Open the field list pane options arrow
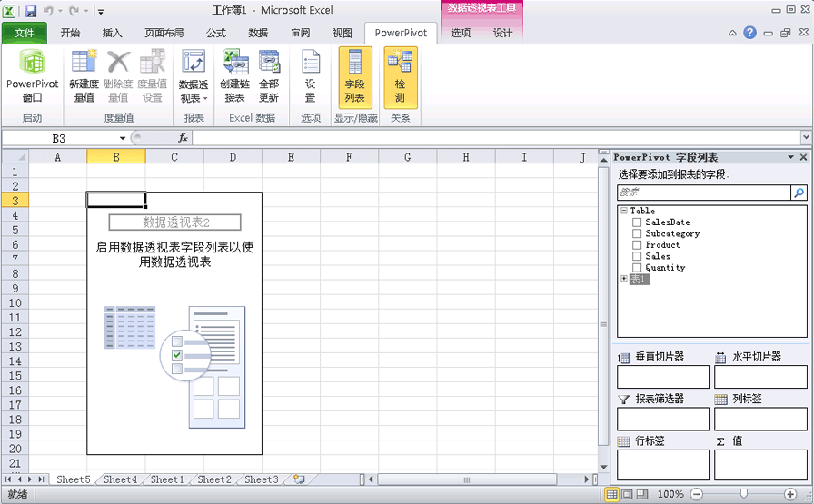This screenshot has height=504, width=814. tap(790, 157)
